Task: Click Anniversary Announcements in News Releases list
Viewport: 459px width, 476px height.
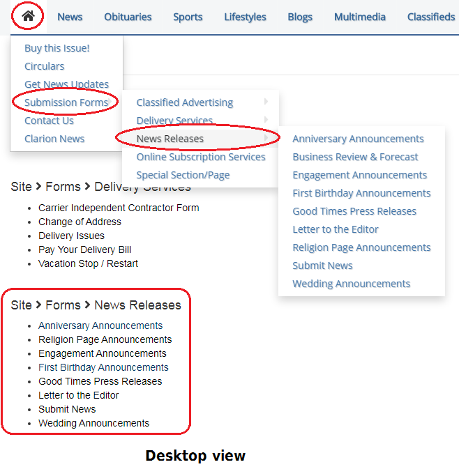Action: pos(100,325)
